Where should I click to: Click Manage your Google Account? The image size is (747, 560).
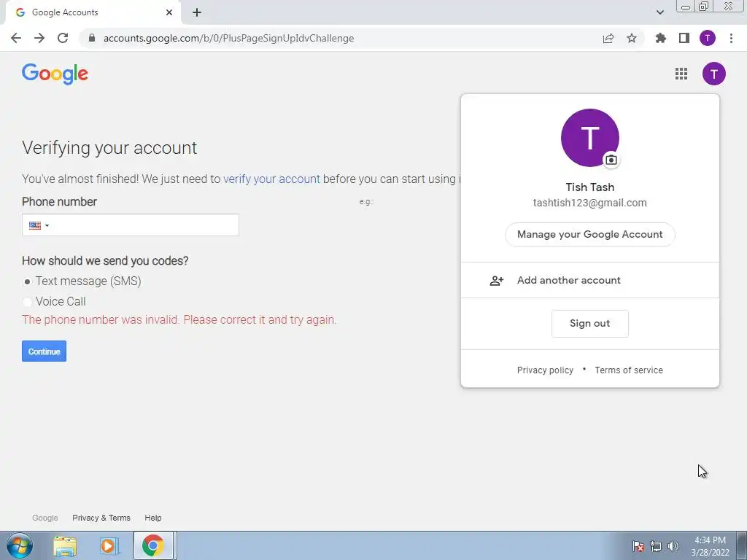(589, 234)
